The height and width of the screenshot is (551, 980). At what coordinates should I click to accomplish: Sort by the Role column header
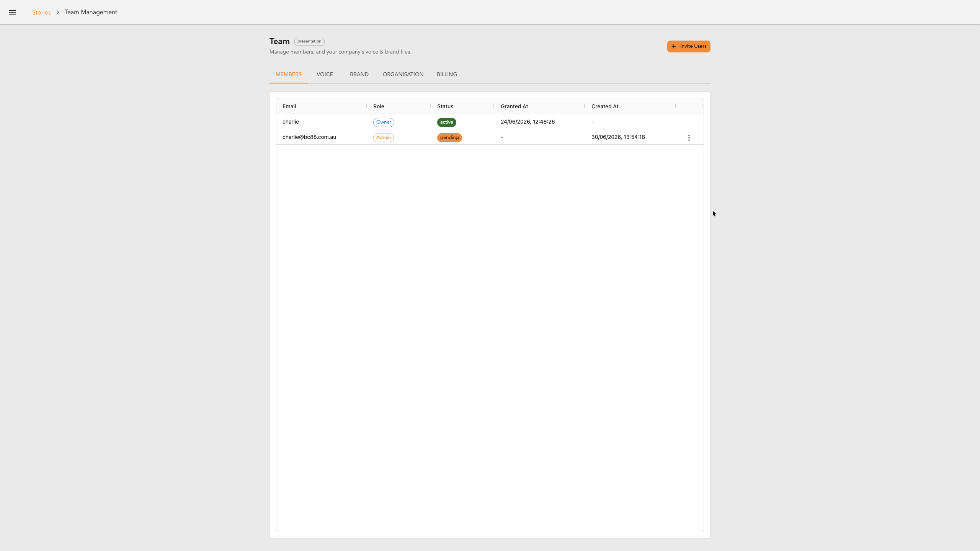point(399,106)
